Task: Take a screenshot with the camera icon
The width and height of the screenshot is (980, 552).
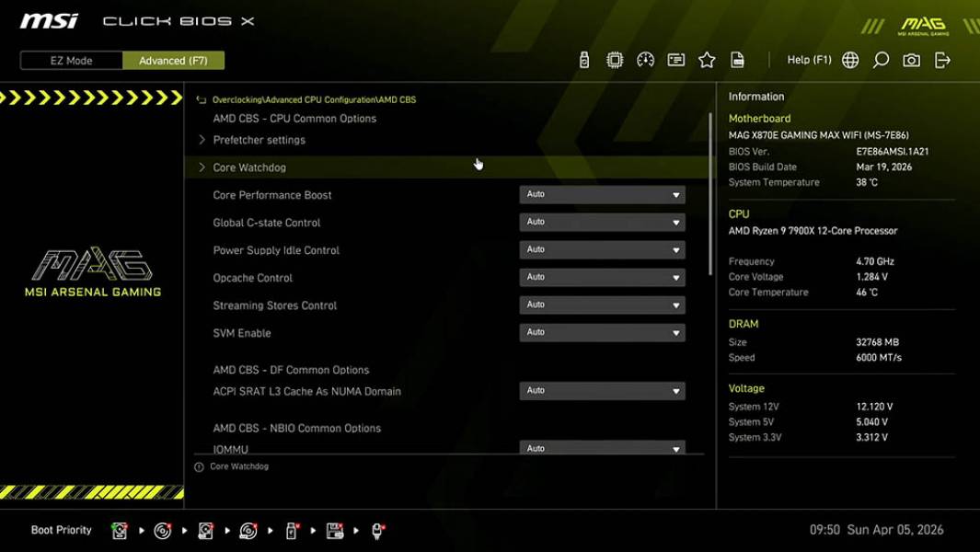Action: click(911, 59)
